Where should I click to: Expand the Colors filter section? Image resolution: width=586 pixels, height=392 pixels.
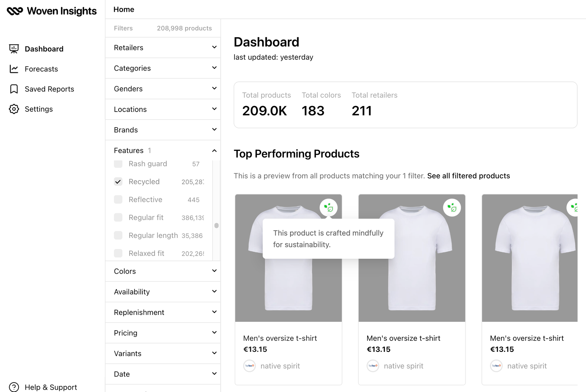tap(163, 271)
